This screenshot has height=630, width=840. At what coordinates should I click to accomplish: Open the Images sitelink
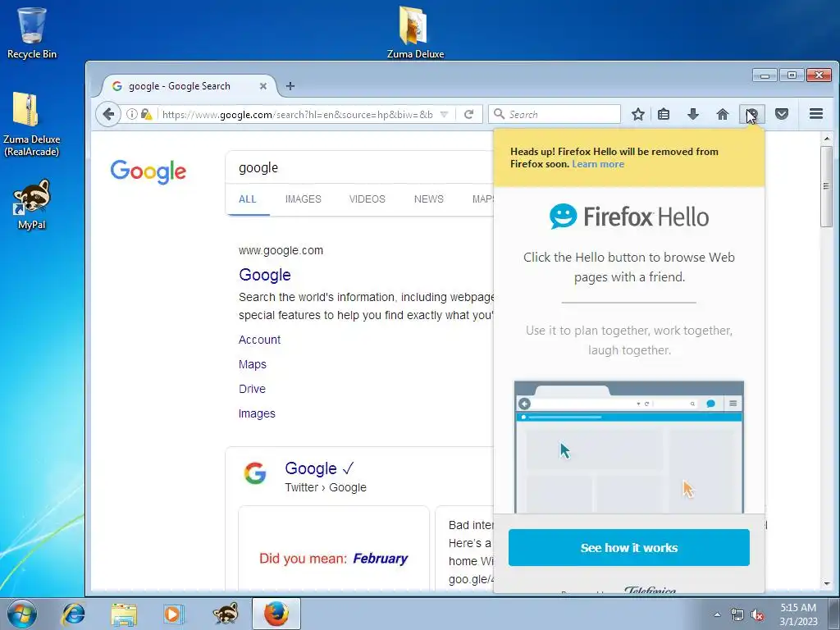257,413
